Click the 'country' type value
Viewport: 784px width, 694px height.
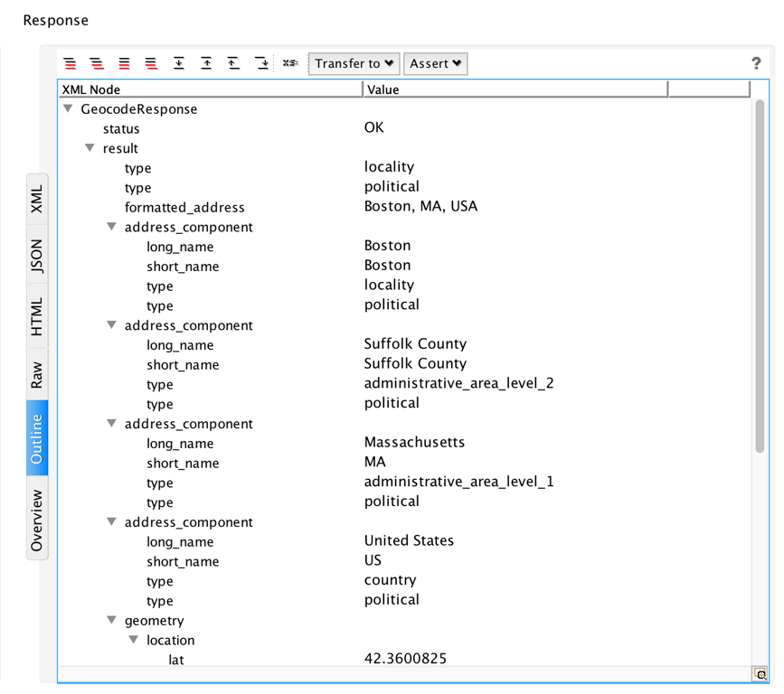pyautogui.click(x=390, y=580)
